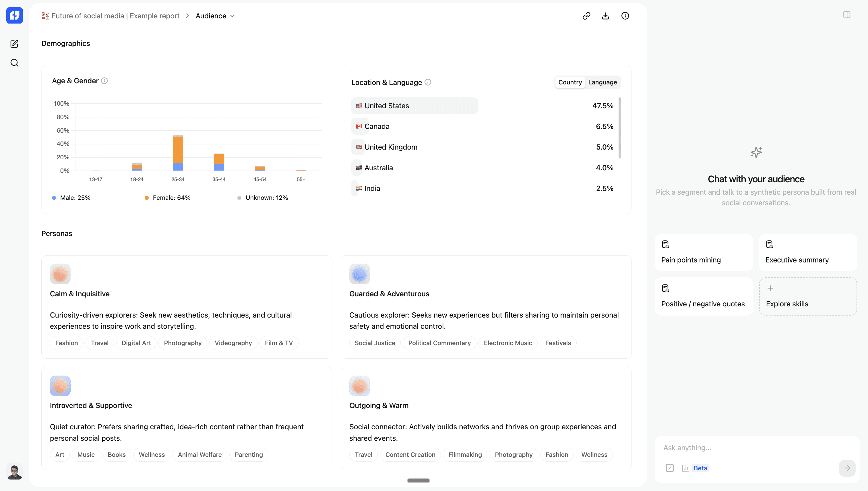Click the send arrow button

coord(847,468)
